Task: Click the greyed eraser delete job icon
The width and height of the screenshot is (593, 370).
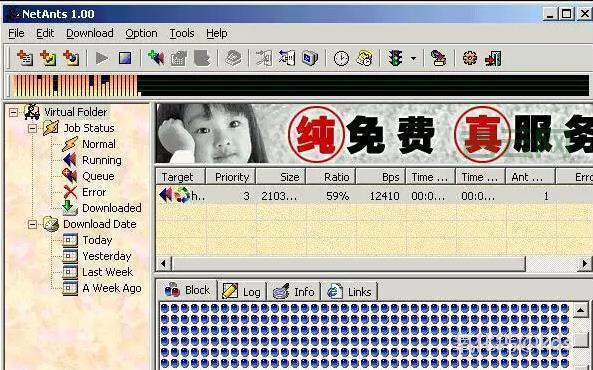Action: click(x=233, y=58)
